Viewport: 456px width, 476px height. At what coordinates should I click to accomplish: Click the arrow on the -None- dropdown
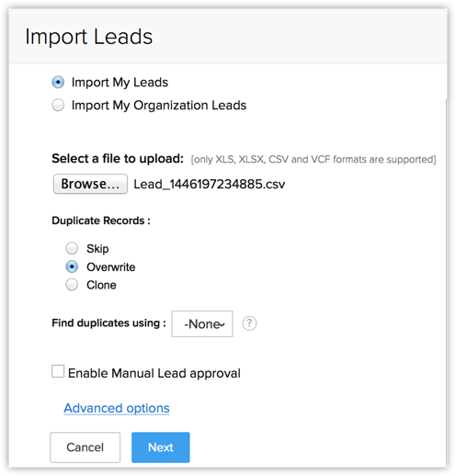[x=222, y=324]
